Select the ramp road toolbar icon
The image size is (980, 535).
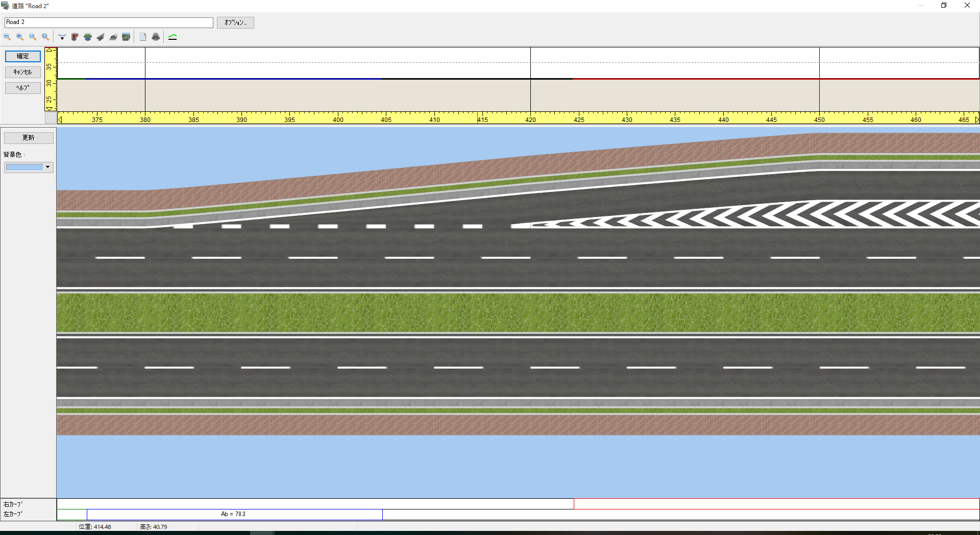click(x=101, y=37)
